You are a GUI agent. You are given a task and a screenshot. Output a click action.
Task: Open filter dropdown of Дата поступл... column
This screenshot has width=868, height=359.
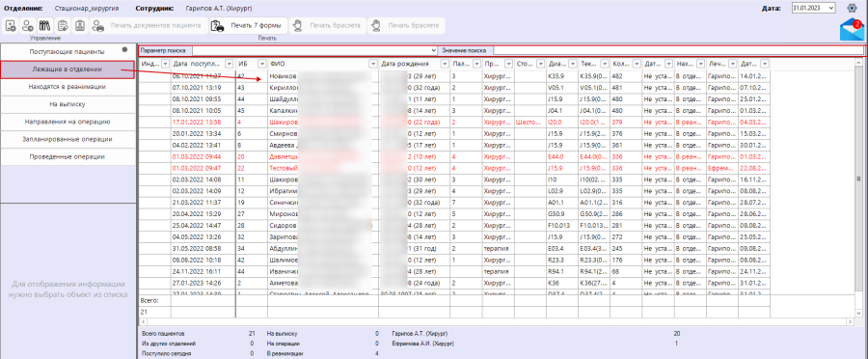coord(230,65)
